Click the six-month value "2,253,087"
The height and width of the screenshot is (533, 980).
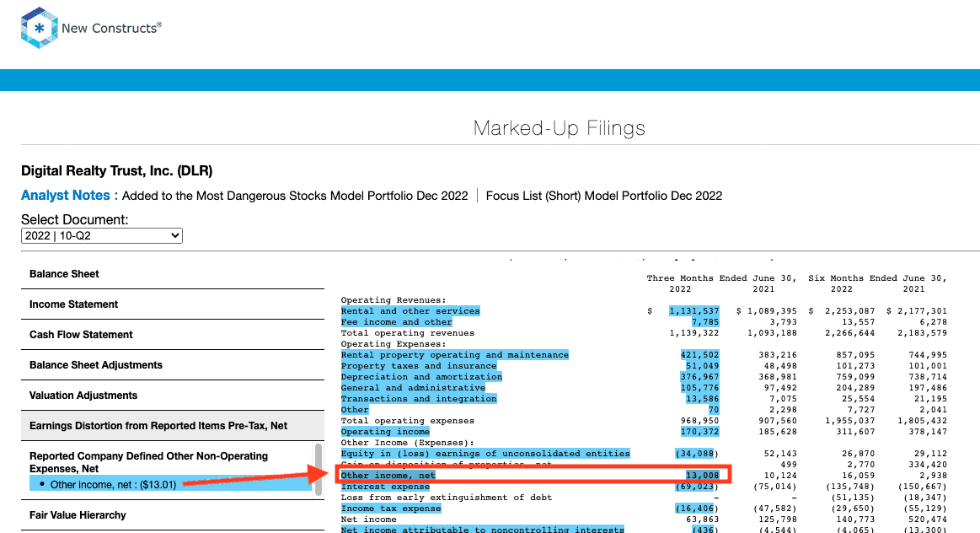click(850, 311)
